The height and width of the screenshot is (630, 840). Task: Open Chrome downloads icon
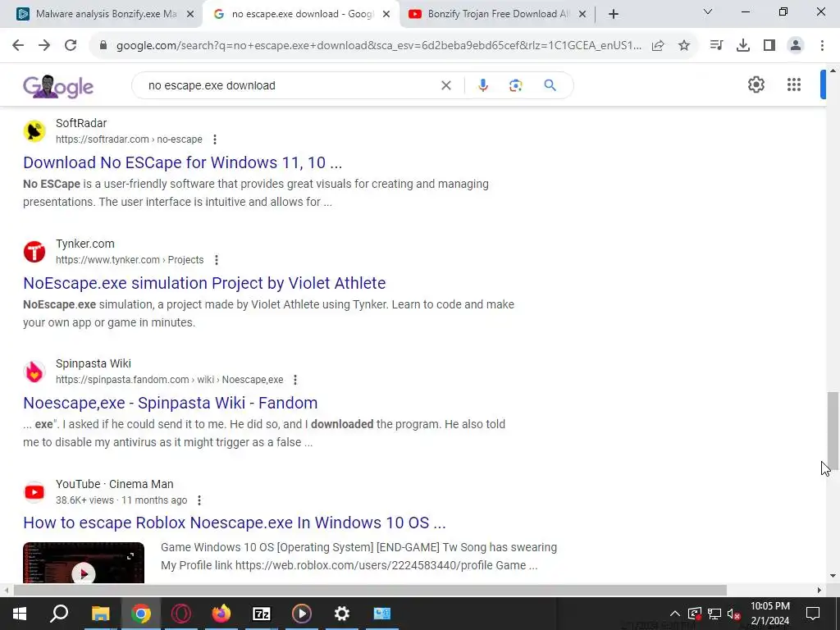pos(743,46)
